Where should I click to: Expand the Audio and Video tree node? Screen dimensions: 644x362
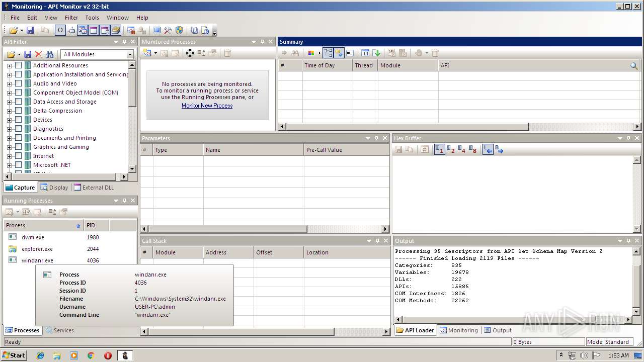pyautogui.click(x=9, y=84)
